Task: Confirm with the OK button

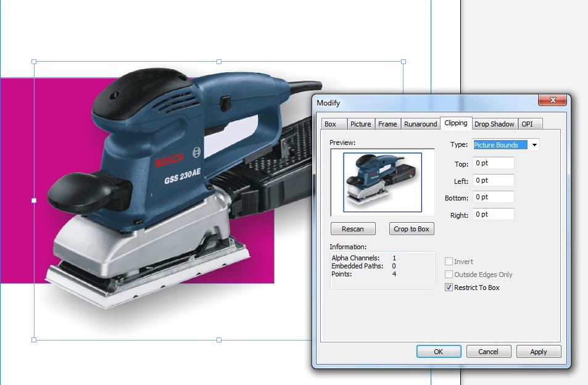Action: 438,352
